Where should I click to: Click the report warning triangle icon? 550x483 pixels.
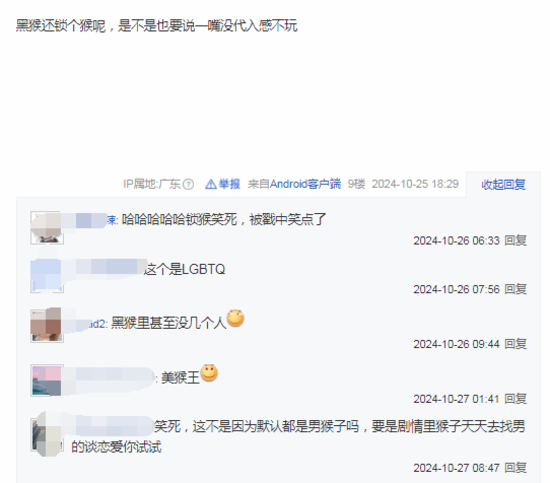pyautogui.click(x=210, y=184)
